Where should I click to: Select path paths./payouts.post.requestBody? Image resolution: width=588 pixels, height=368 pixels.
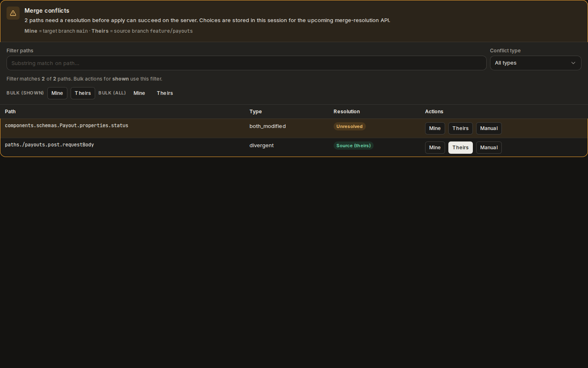[x=49, y=145]
